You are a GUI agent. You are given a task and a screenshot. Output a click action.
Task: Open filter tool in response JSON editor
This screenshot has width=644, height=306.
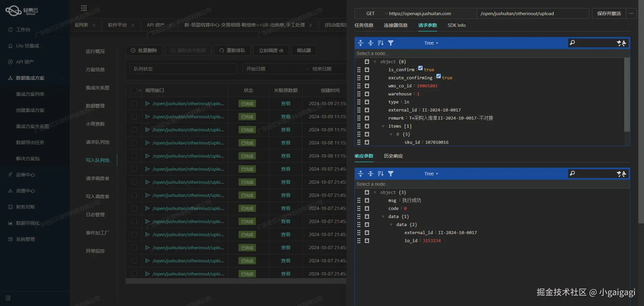tap(391, 174)
